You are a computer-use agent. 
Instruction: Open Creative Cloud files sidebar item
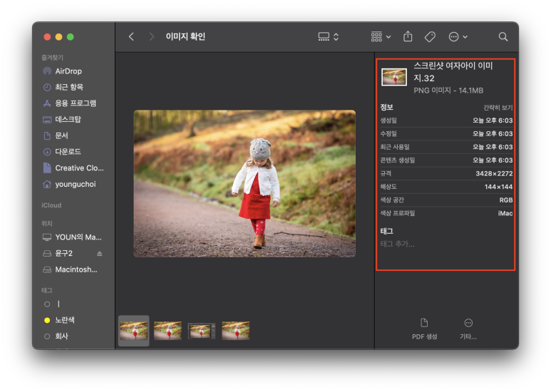(x=73, y=168)
